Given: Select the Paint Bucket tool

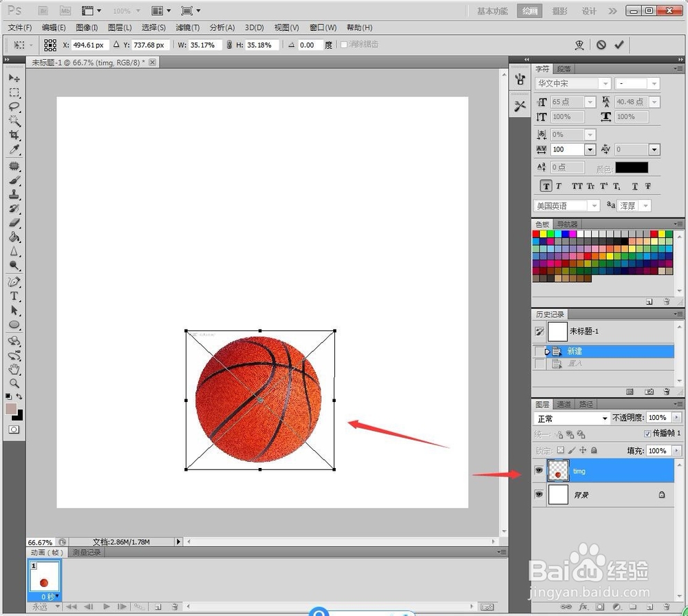Looking at the screenshot, I should click(14, 237).
